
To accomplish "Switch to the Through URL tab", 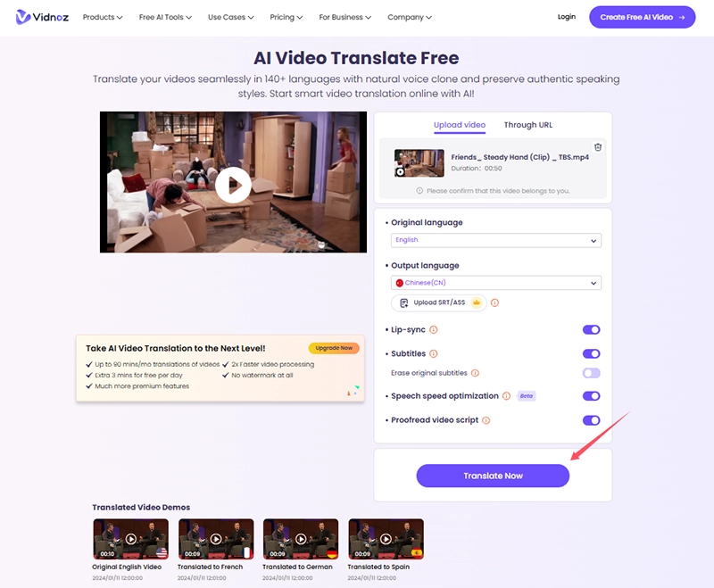I will [x=528, y=125].
